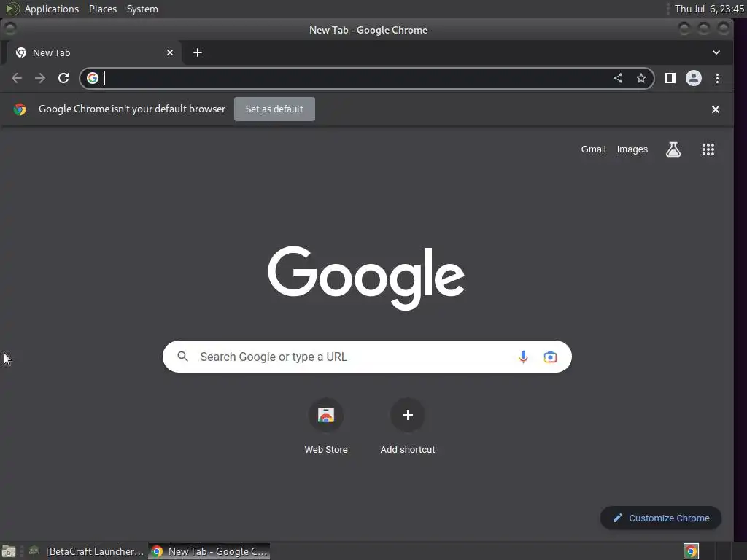Open Images link
Image resolution: width=747 pixels, height=560 pixels.
click(632, 149)
